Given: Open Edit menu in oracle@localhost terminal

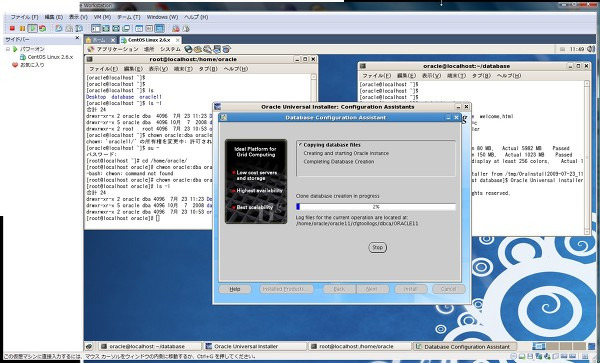Looking at the screenshot, I should (x=406, y=76).
